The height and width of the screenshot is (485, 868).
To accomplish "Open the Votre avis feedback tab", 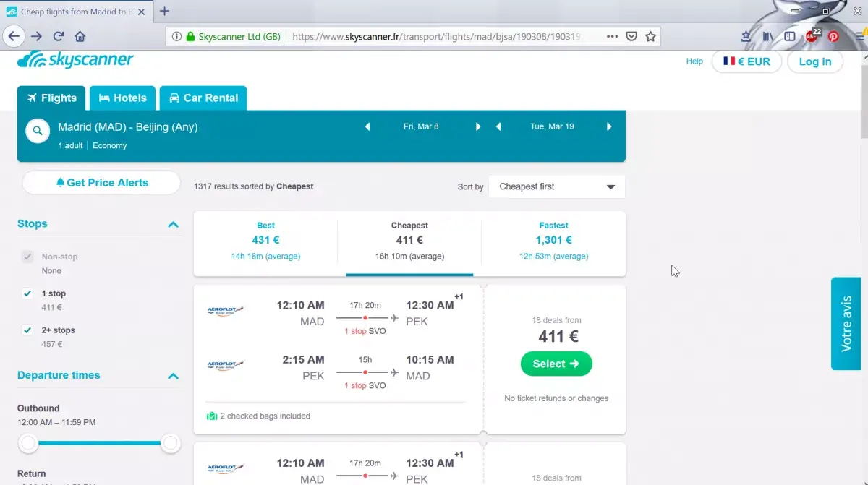I will point(846,324).
